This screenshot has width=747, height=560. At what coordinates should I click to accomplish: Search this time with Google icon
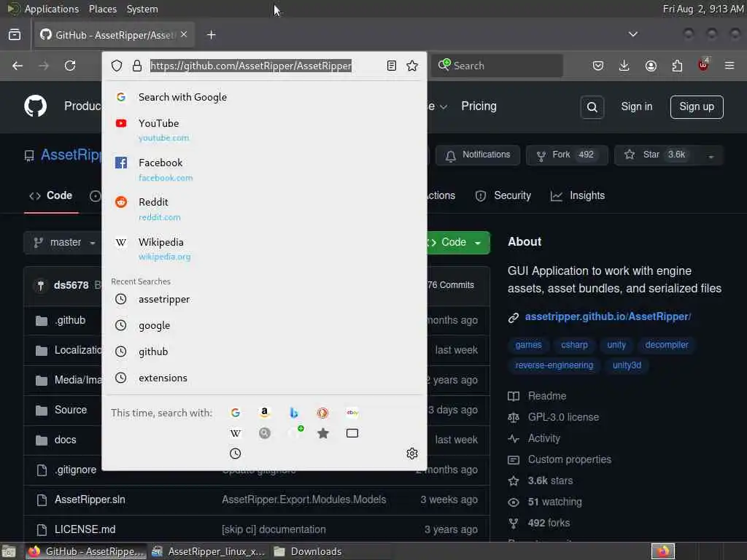click(x=236, y=413)
